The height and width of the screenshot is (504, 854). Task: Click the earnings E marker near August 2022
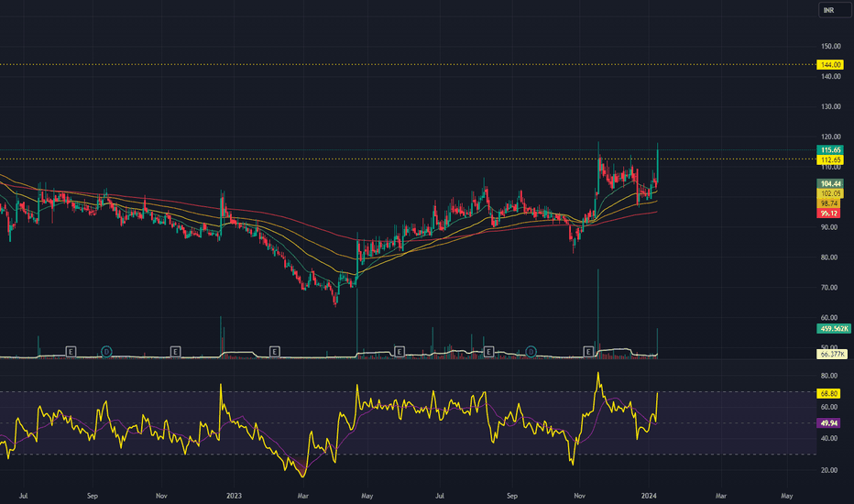(71, 352)
